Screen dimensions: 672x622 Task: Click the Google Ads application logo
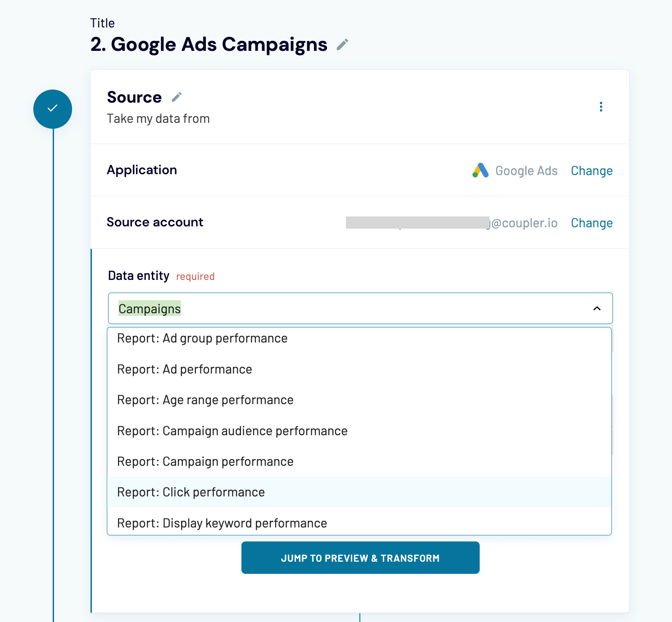coord(480,171)
